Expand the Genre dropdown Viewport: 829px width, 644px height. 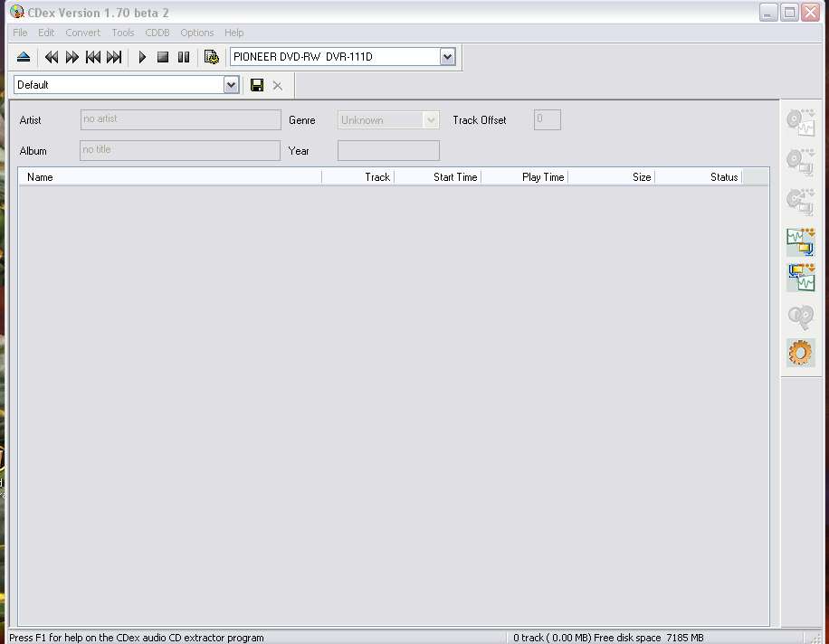tap(431, 120)
